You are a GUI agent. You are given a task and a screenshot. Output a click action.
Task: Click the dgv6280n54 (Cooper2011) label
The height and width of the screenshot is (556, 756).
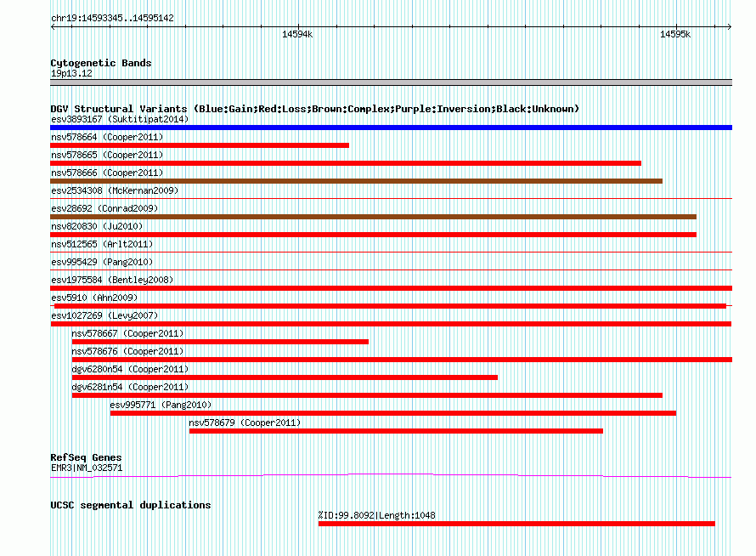coord(130,369)
